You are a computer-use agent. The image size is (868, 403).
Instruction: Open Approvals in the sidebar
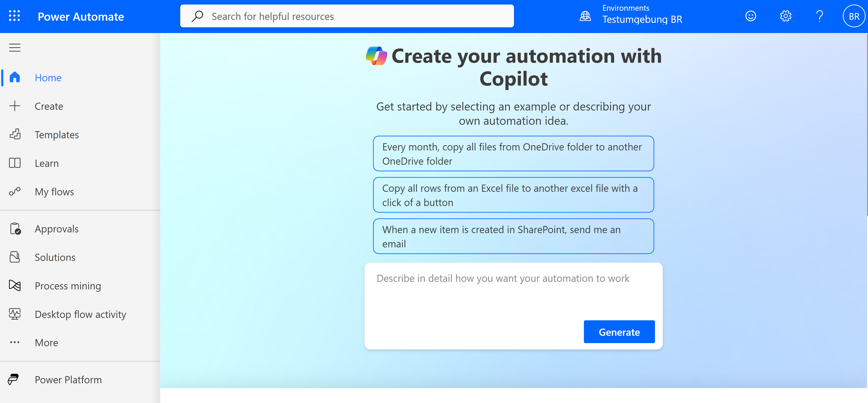[x=80, y=229]
